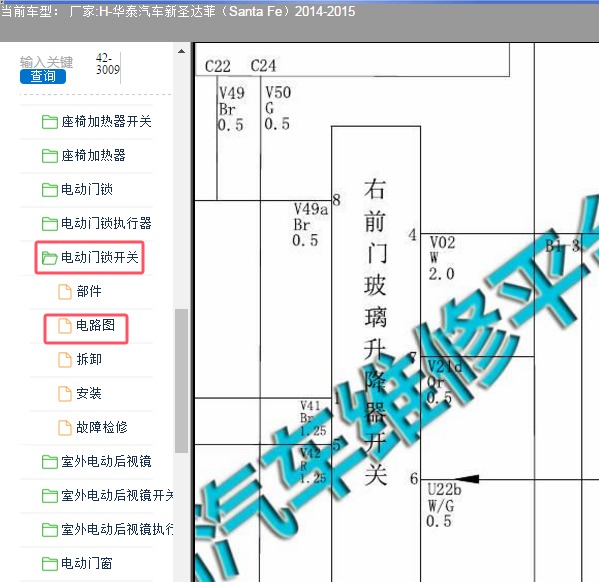Click the 输入关键 keyword input field
This screenshot has width=599, height=582.
47,62
